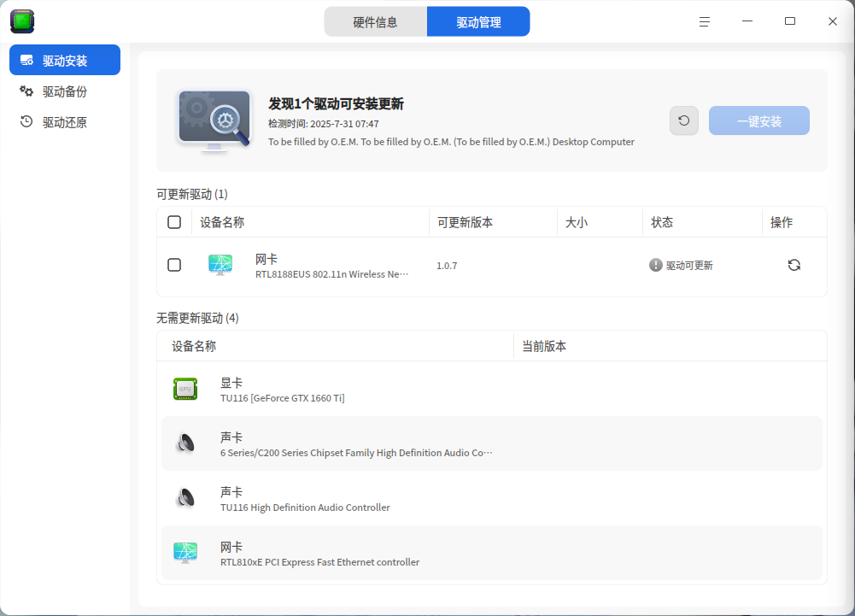Close the device manager window
Viewport: 855px width, 616px height.
[833, 21]
